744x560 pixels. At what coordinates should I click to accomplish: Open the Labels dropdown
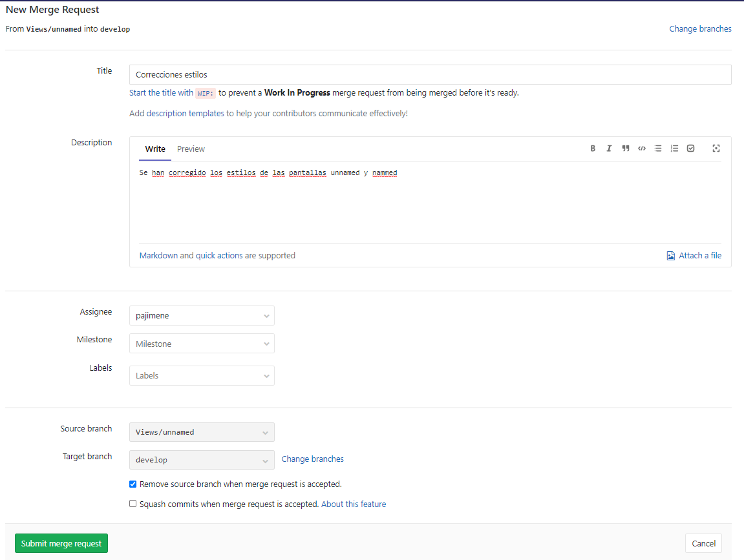click(x=202, y=375)
